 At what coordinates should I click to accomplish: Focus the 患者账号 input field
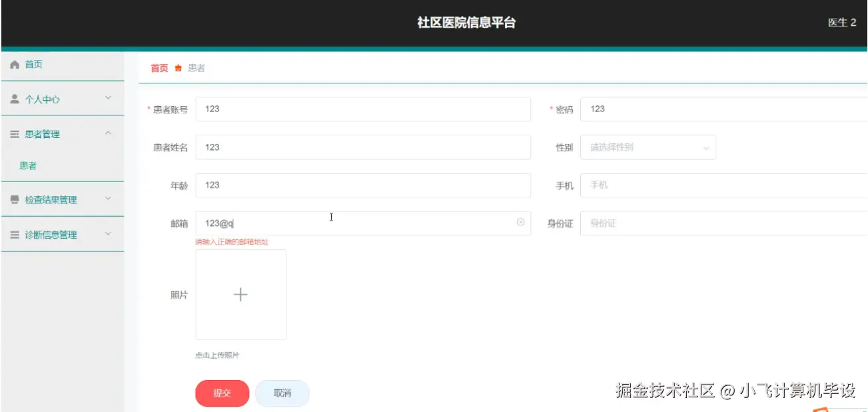(363, 109)
